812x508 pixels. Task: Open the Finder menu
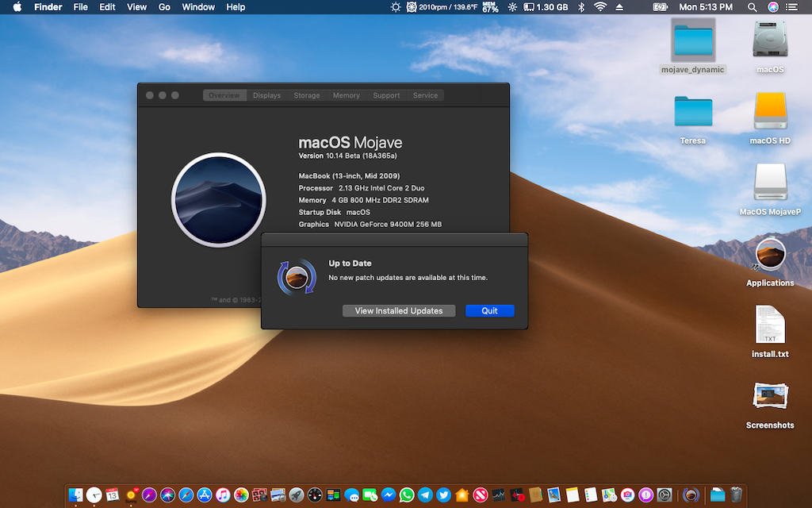[48, 6]
